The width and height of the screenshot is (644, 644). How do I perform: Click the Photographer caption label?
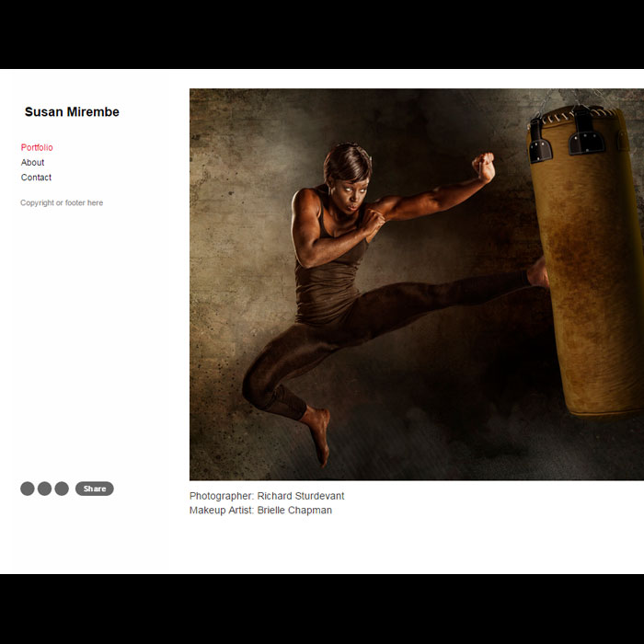pos(222,496)
